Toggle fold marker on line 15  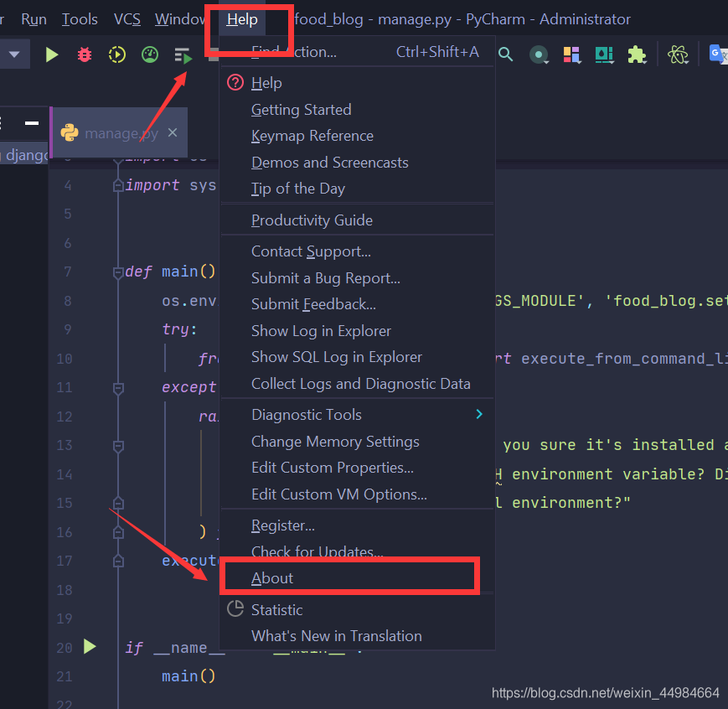point(118,503)
